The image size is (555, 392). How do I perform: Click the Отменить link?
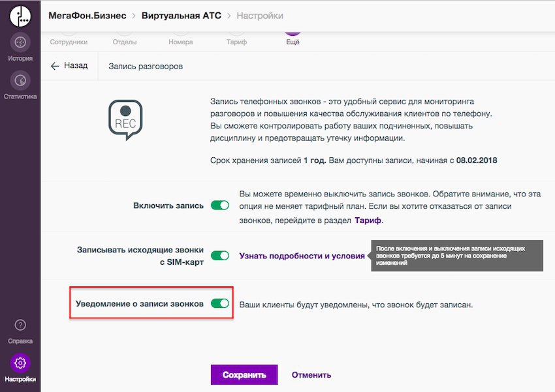pyautogui.click(x=311, y=374)
